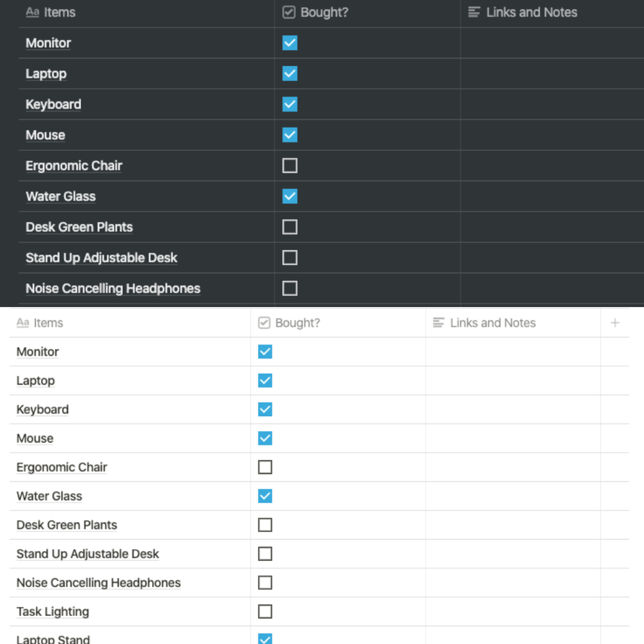Open the Keyboard page in the dark table
This screenshot has height=644, width=644.
pos(53,104)
